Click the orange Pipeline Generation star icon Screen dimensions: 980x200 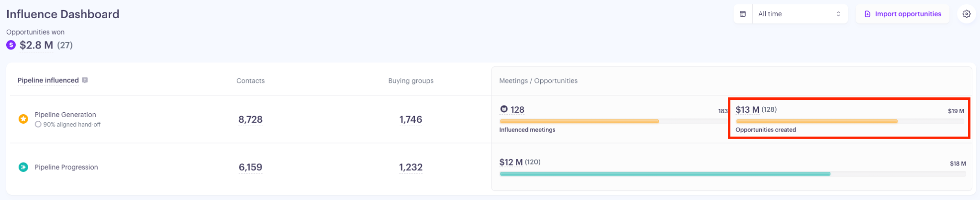23,119
